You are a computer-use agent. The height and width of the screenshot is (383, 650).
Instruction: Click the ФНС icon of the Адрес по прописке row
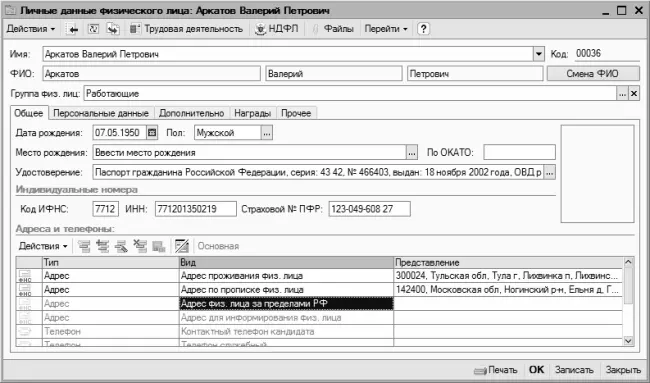click(25, 290)
